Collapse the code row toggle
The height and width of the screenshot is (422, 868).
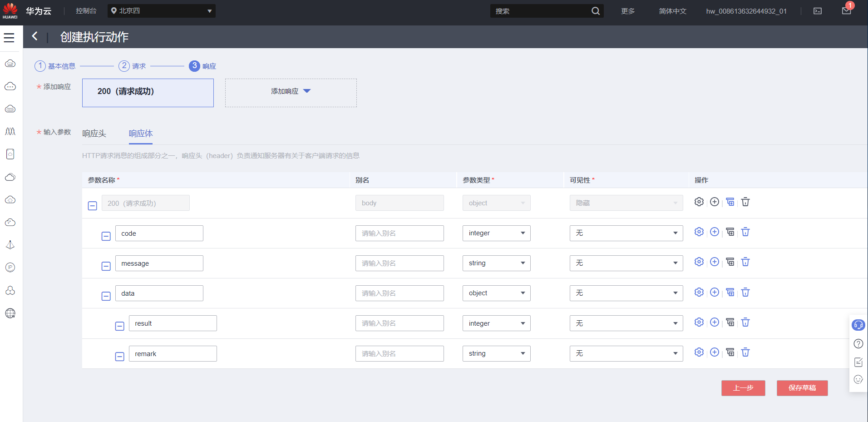106,236
